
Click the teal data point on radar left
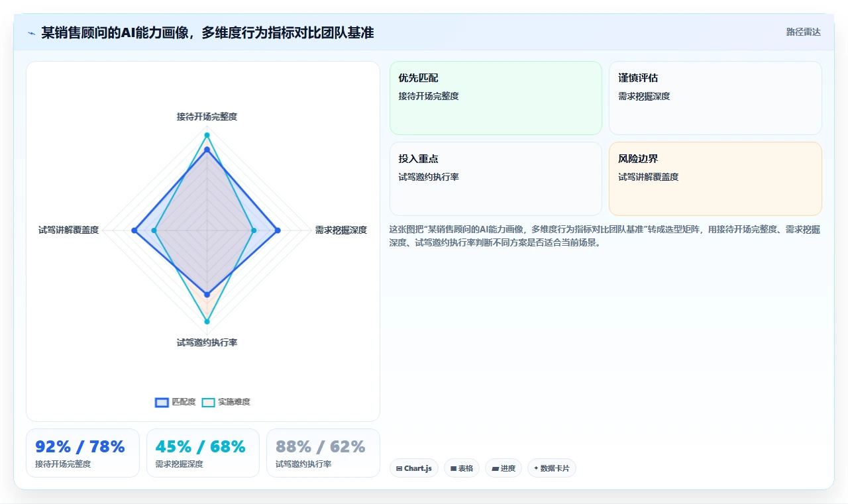154,230
